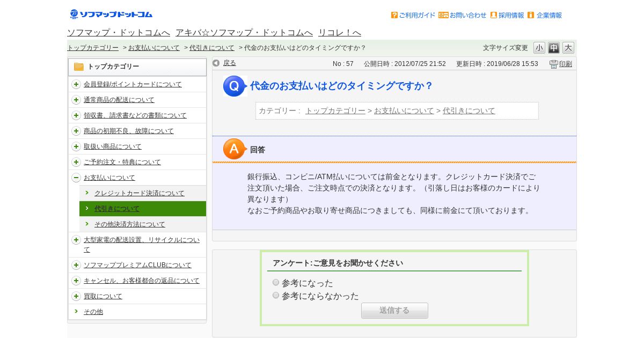Open リコレ！へ link
This screenshot has width=644, height=338.
pos(340,32)
